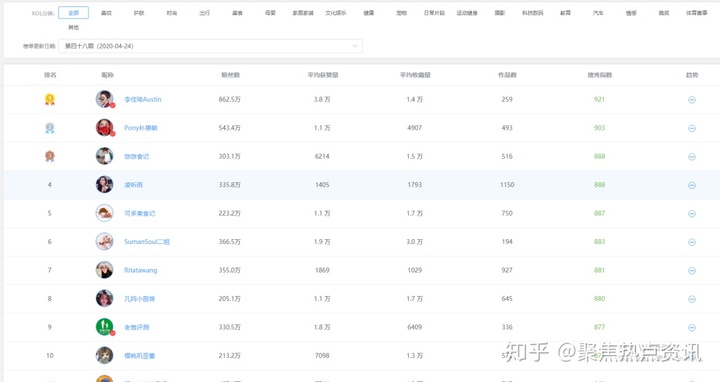The height and width of the screenshot is (382, 720).
Task: Select the 健康 category filter
Action: coord(369,13)
